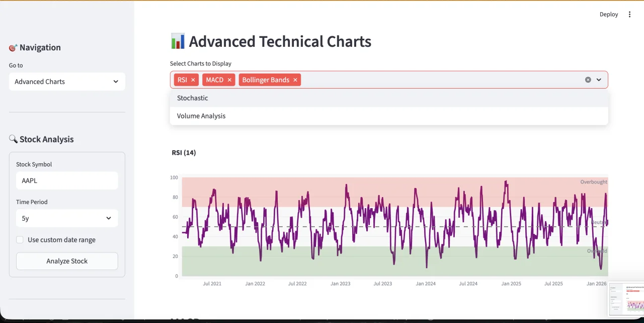Clear all selected charts
Image resolution: width=644 pixels, height=323 pixels.
pos(588,80)
